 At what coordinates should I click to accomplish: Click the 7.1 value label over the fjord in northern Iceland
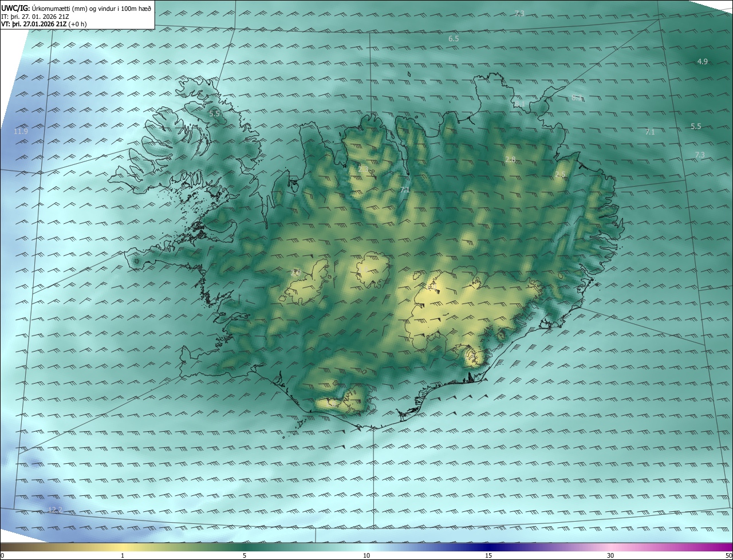coord(405,190)
